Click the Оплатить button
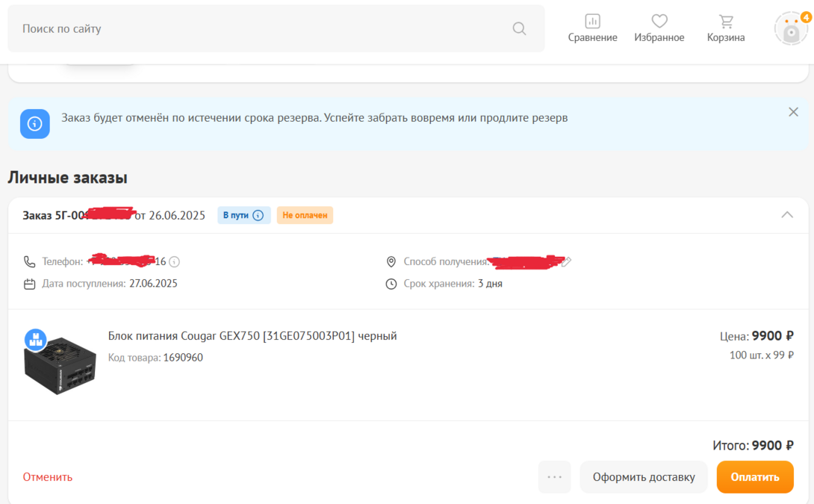This screenshot has width=814, height=504. (755, 477)
